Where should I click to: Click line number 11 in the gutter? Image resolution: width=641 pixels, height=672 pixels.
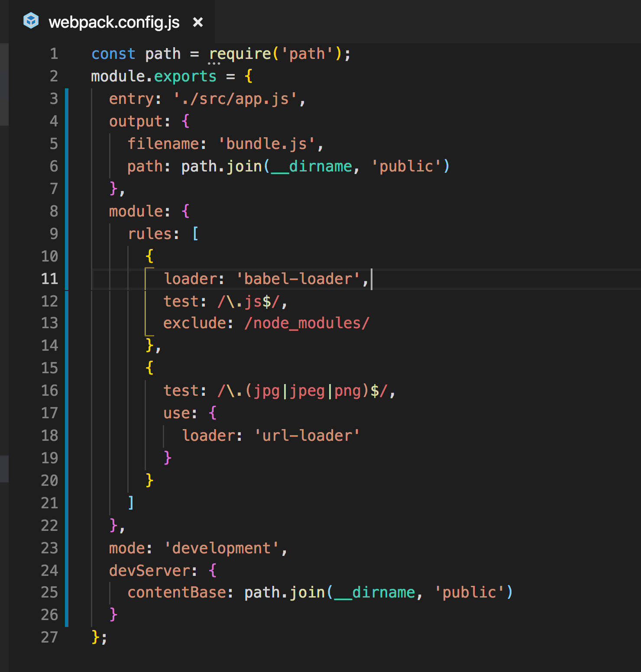(49, 278)
